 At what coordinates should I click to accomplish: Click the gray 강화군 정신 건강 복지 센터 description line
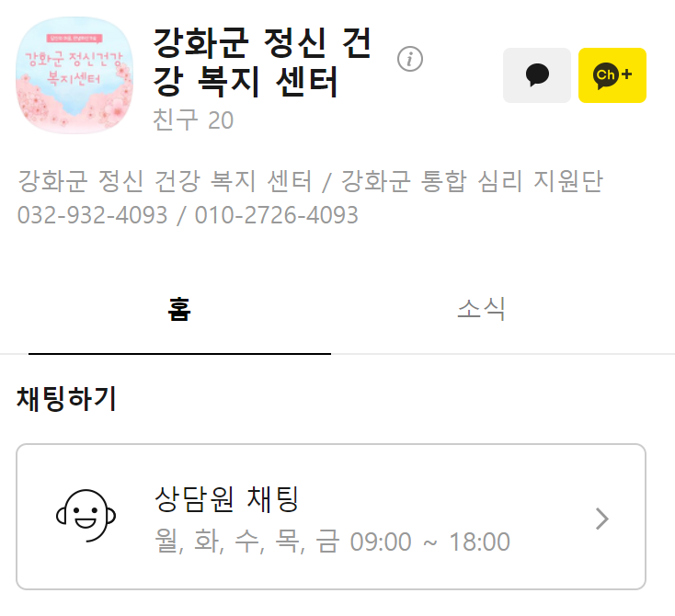(165, 181)
